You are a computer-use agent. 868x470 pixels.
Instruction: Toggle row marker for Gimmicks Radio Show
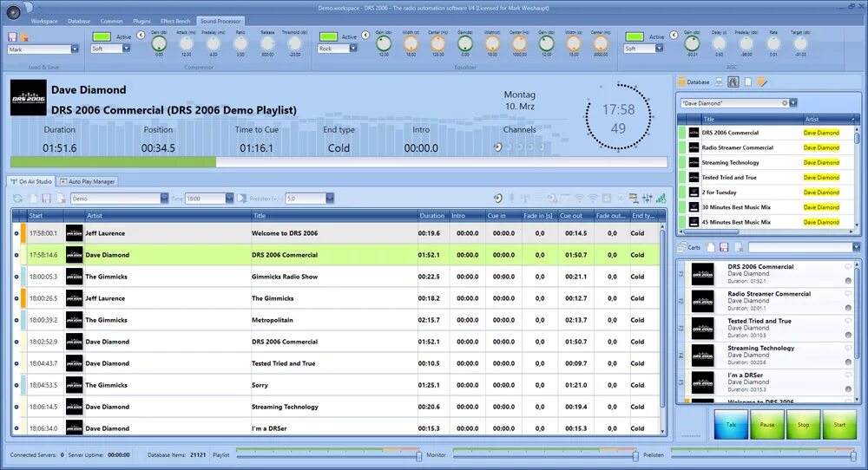click(16, 277)
